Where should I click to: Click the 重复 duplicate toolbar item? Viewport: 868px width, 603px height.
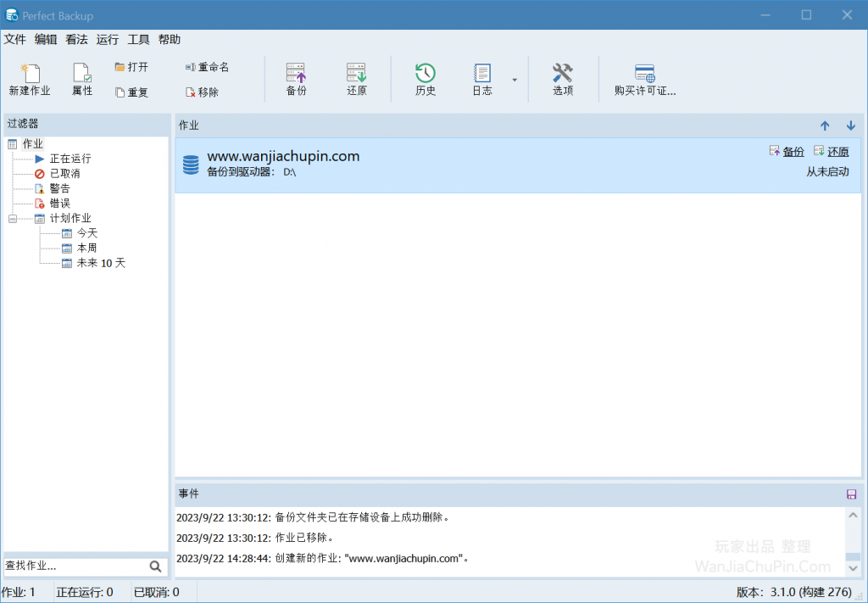(x=131, y=92)
